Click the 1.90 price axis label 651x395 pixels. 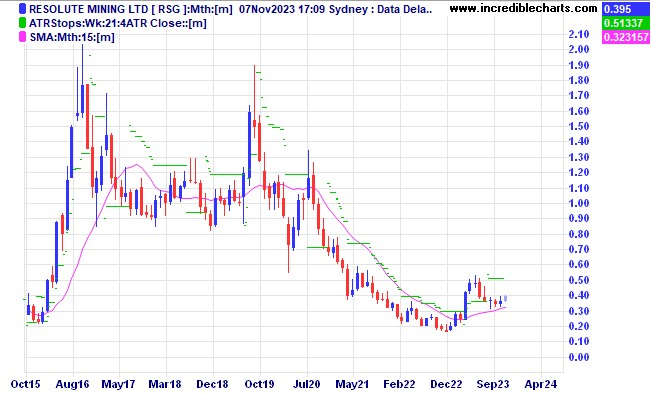click(x=579, y=65)
